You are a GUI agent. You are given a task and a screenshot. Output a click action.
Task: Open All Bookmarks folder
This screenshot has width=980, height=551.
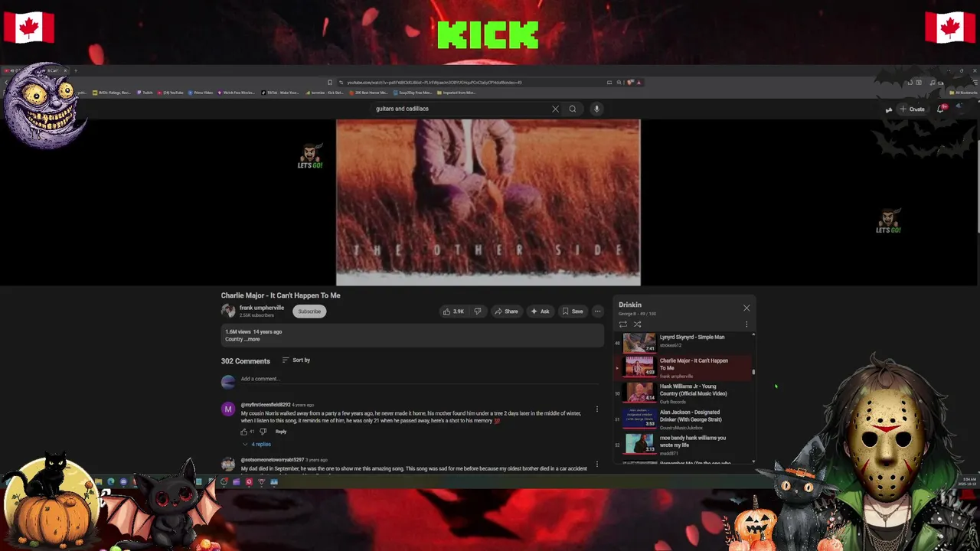(x=963, y=93)
